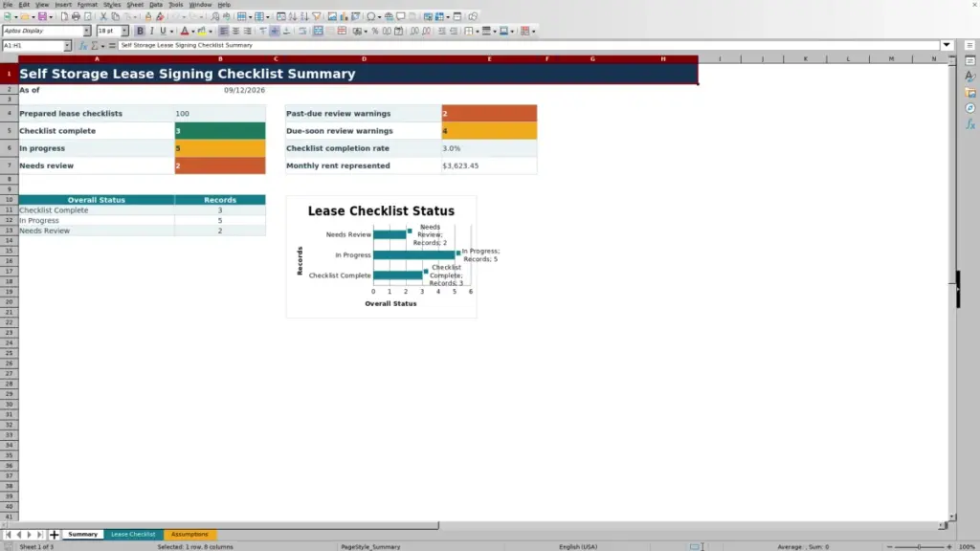Image resolution: width=980 pixels, height=551 pixels.
Task: Open the font size dropdown
Action: tap(124, 32)
